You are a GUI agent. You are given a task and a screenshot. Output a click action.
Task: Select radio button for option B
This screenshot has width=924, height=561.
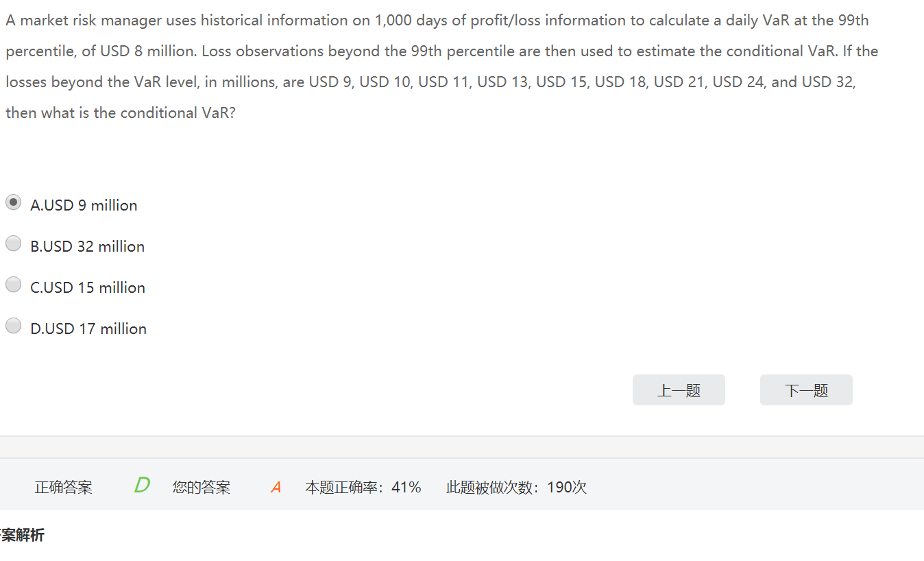point(13,243)
